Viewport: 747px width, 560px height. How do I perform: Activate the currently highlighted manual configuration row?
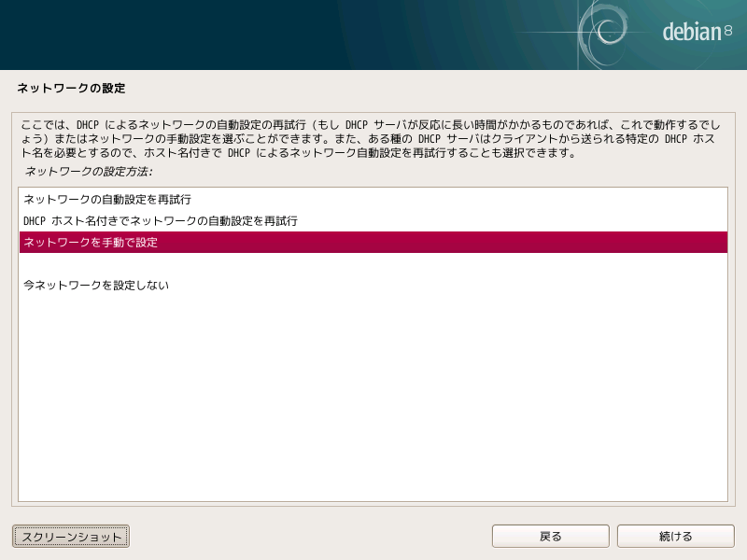[x=93, y=242]
